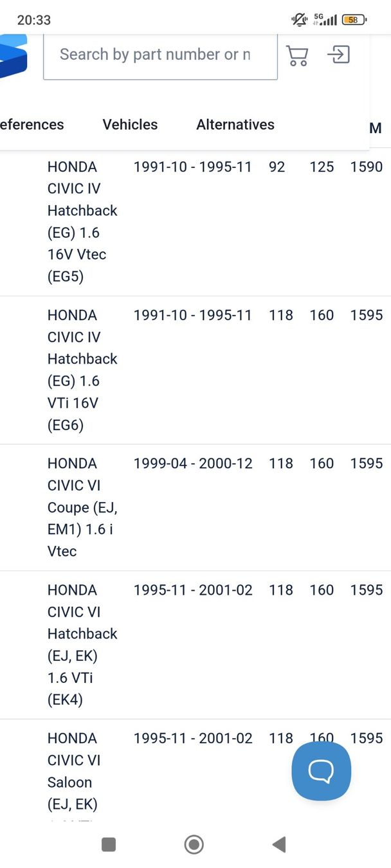Switch to the Alternatives tab
Image resolution: width=391 pixels, height=868 pixels.
pyautogui.click(x=235, y=125)
